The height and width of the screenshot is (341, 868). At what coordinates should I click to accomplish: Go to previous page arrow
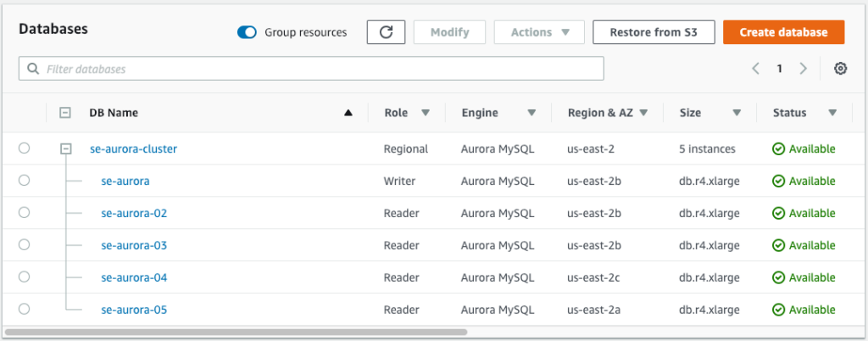755,69
